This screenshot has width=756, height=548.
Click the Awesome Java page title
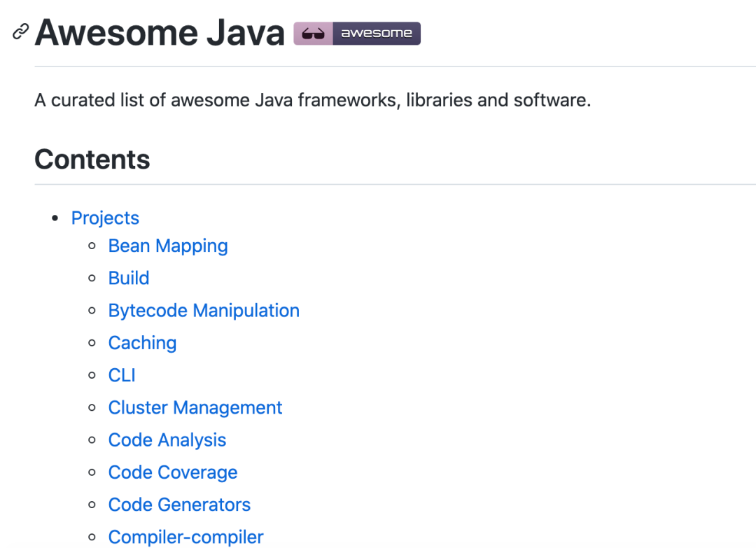[x=160, y=32]
